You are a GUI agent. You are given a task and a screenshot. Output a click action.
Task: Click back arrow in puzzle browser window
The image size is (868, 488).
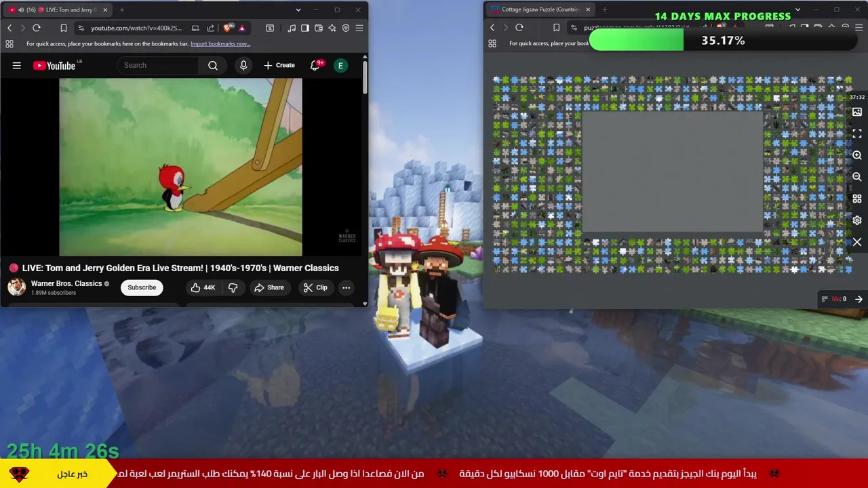click(492, 28)
